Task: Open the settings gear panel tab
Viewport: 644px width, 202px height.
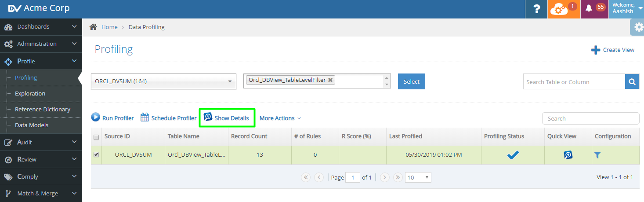Action: point(637,27)
